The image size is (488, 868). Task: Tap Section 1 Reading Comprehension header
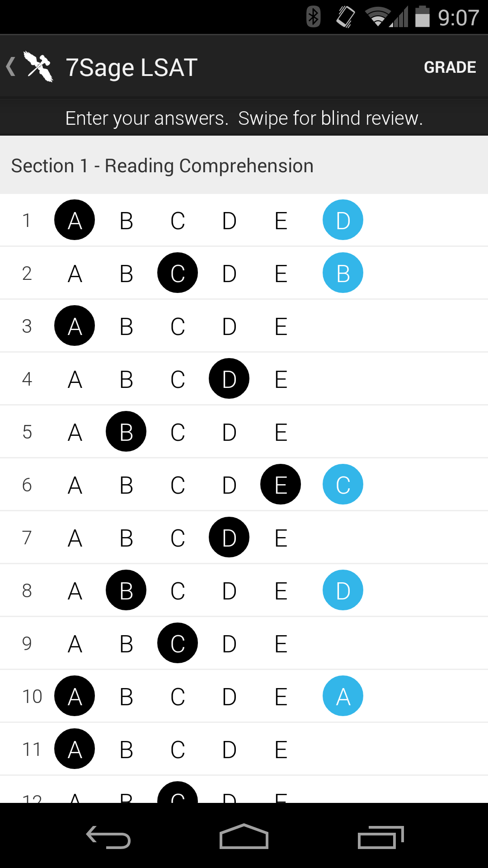(162, 165)
